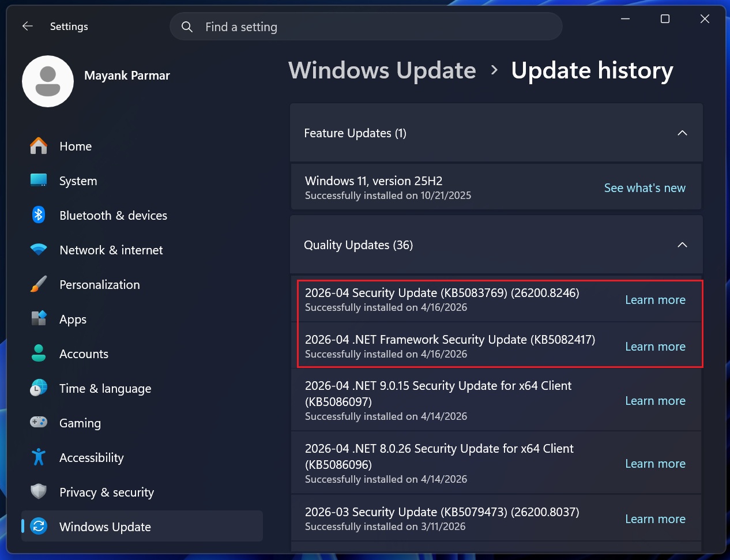The width and height of the screenshot is (730, 560).
Task: Open Privacy & security shield icon
Action: click(x=38, y=492)
